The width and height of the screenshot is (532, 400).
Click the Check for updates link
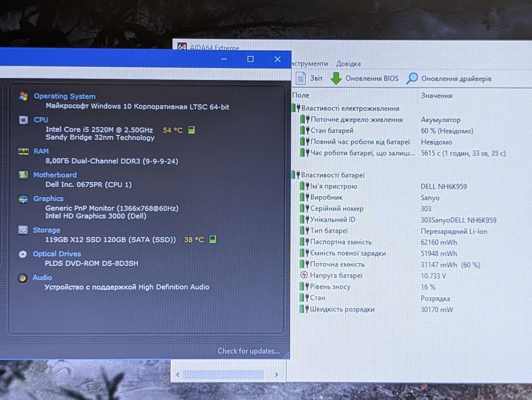click(249, 351)
